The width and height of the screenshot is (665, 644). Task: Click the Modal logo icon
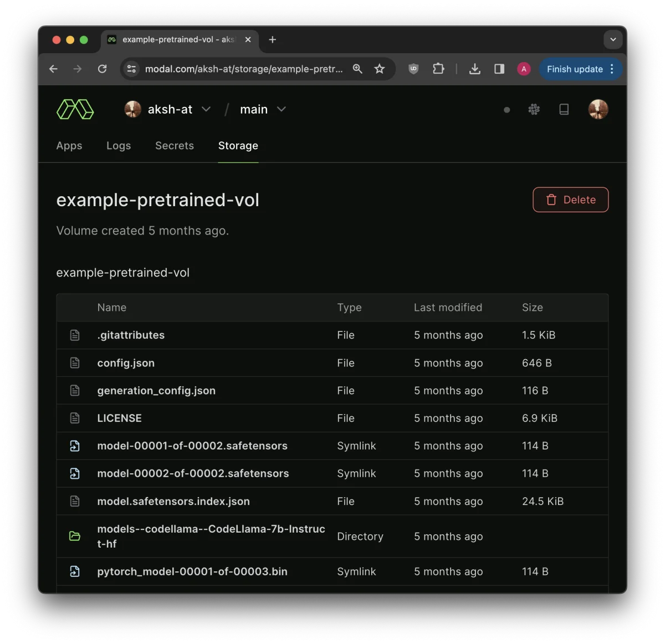(x=75, y=109)
